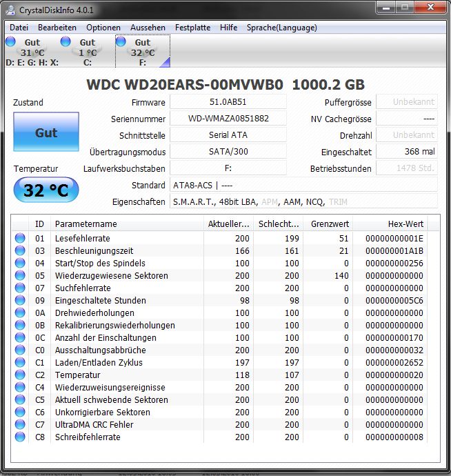Select the disk tab for drives D: E: G: H: X:
This screenshot has width=451, height=476.
[x=32, y=51]
